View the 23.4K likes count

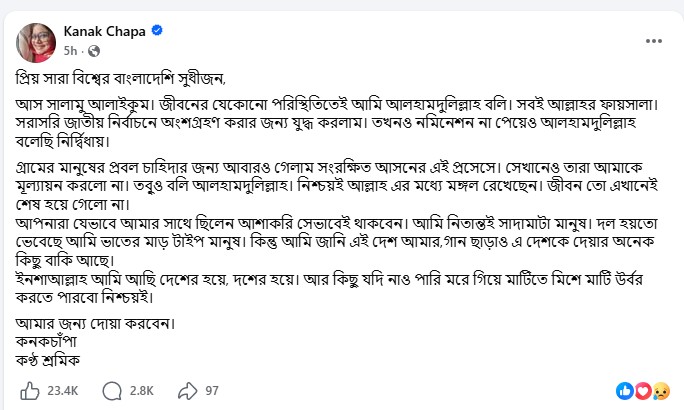tap(65, 391)
